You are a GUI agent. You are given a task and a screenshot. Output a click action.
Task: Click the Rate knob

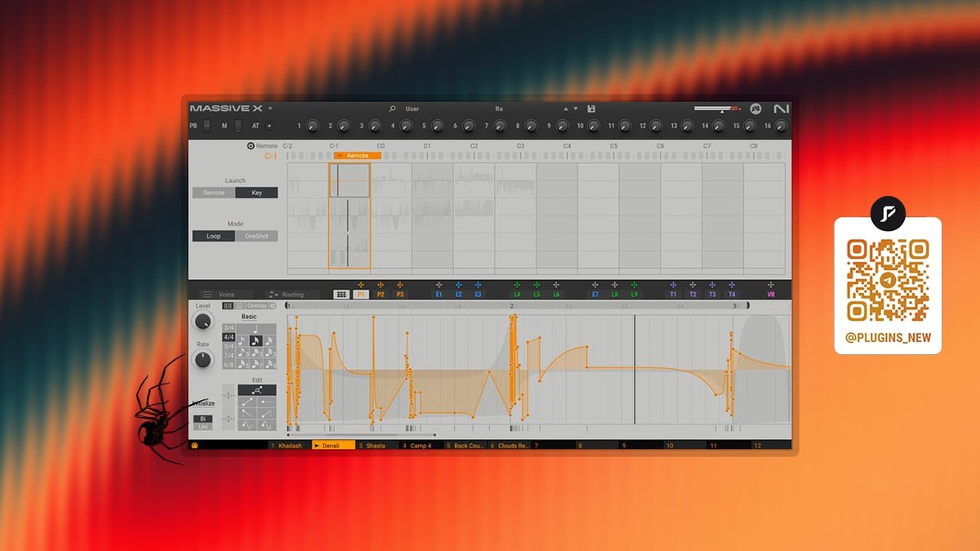coord(203,360)
